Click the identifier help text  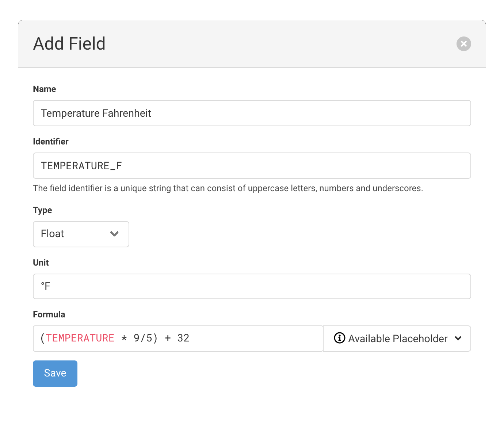228,188
